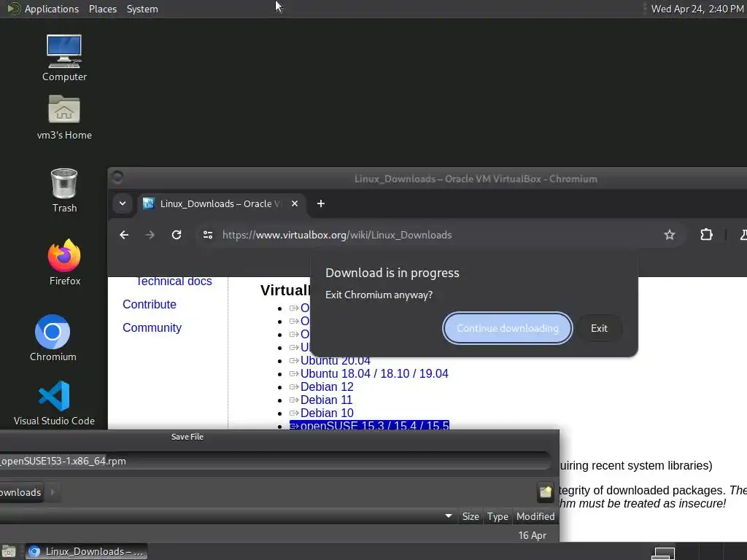Sort by Size column header

471,516
